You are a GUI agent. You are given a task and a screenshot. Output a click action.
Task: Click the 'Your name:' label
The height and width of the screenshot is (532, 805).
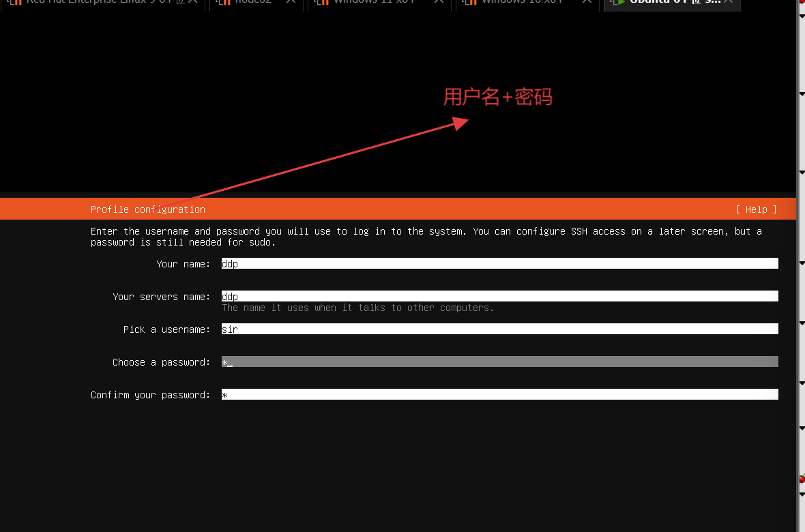pos(184,264)
